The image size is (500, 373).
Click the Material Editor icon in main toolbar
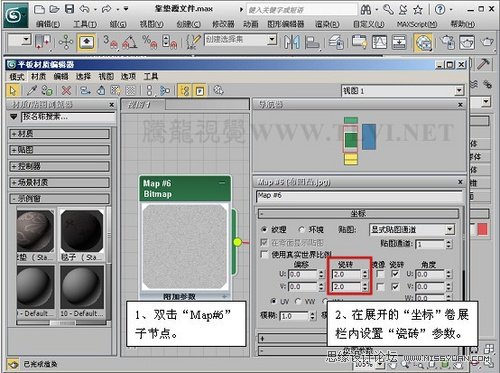423,43
